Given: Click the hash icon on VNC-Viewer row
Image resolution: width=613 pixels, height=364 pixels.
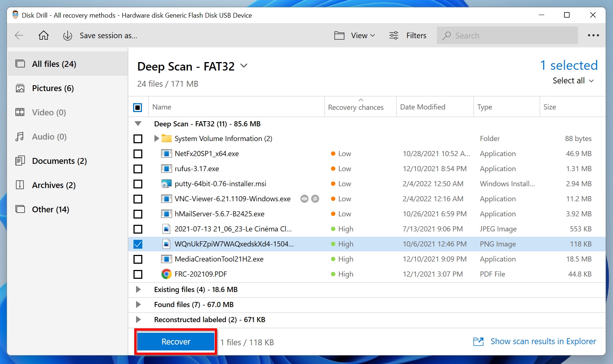Looking at the screenshot, I should [315, 199].
